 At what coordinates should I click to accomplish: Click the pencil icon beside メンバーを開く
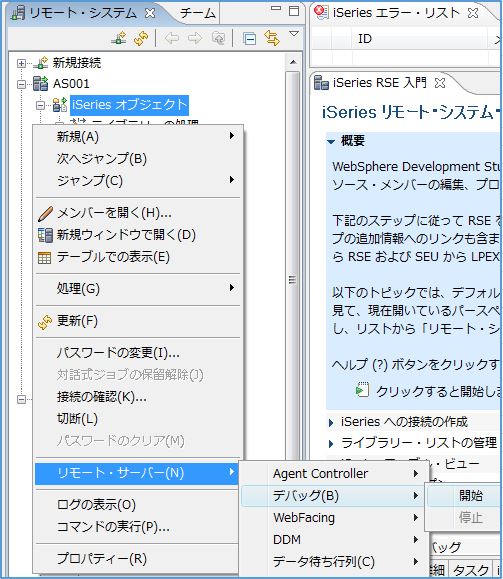point(45,213)
